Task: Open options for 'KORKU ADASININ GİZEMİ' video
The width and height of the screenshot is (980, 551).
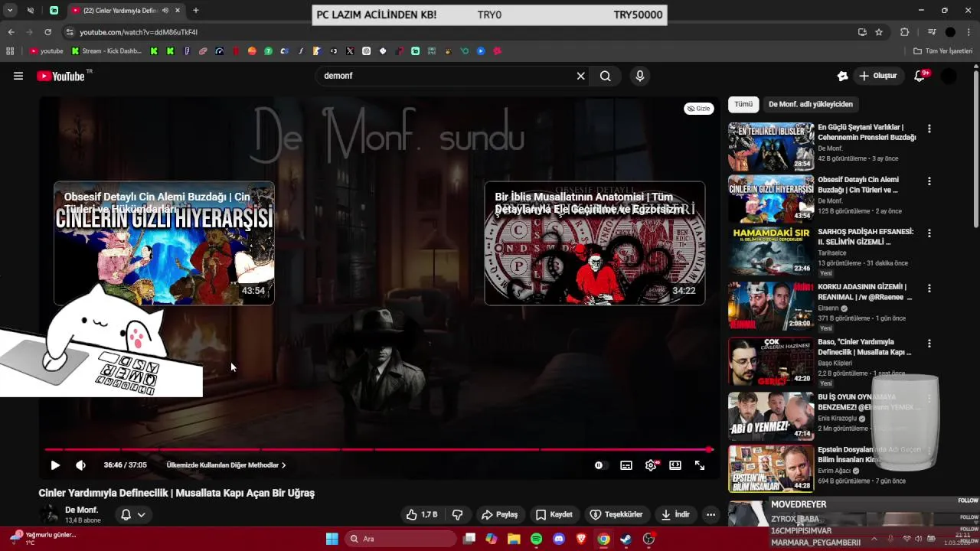Action: (929, 289)
